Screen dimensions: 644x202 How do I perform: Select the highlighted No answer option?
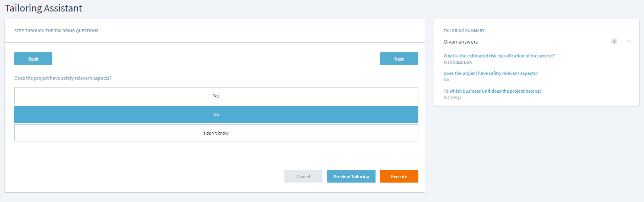click(216, 114)
